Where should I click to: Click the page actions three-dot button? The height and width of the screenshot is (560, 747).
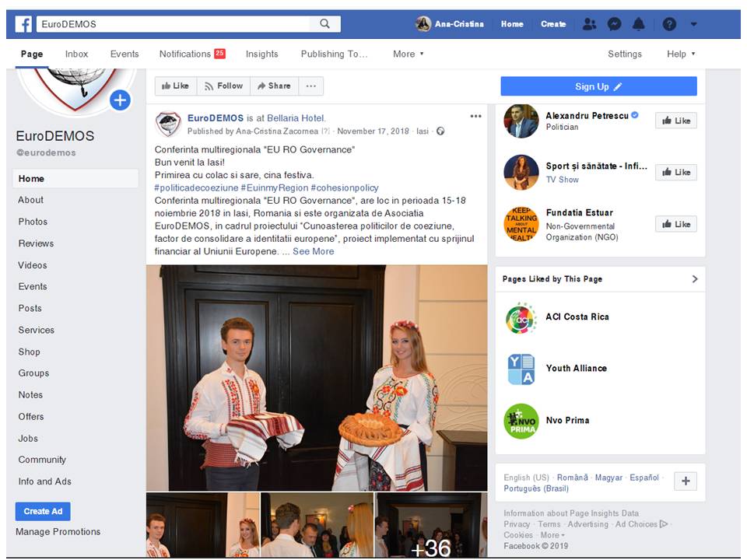(311, 86)
